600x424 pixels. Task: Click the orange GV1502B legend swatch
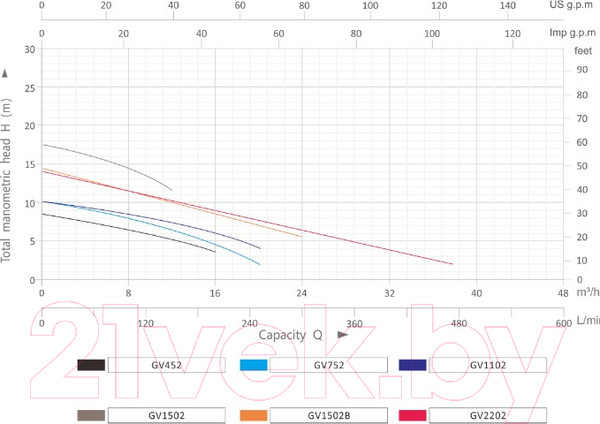pyautogui.click(x=254, y=414)
